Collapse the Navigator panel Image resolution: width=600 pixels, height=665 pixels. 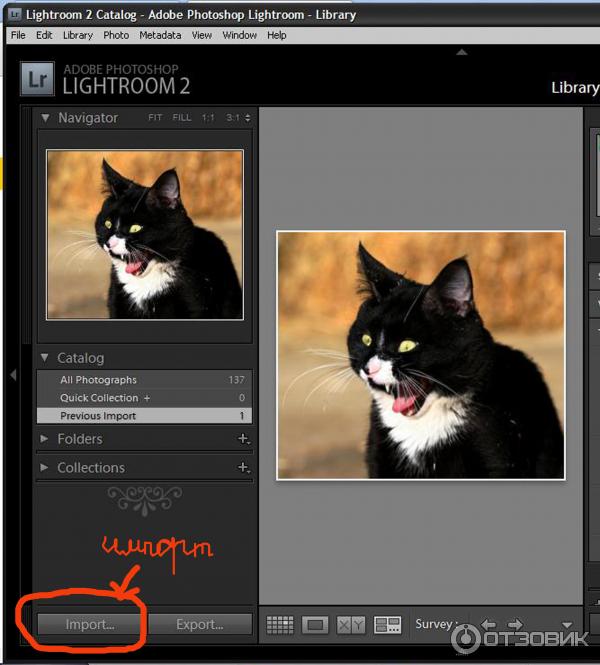coord(45,118)
